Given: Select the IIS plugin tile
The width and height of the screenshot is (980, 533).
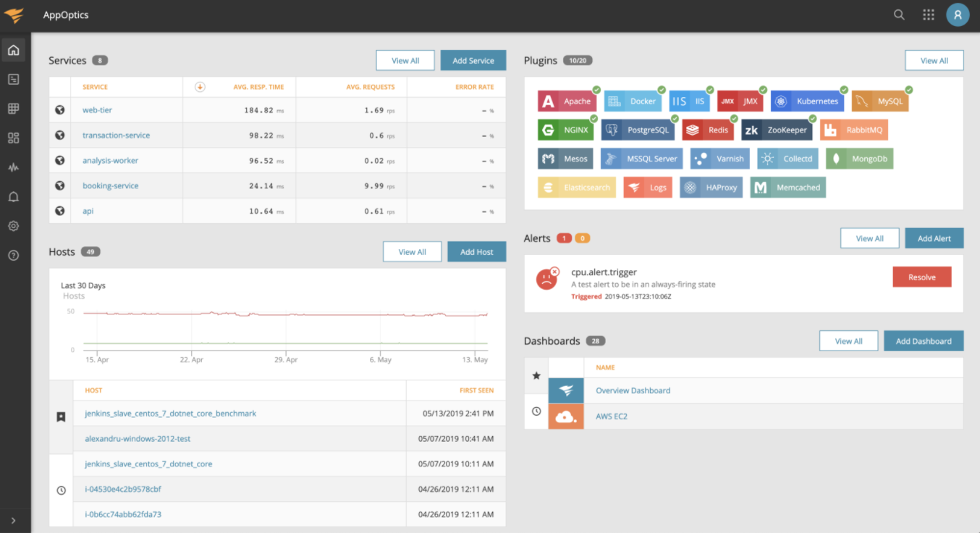Looking at the screenshot, I should coord(690,101).
